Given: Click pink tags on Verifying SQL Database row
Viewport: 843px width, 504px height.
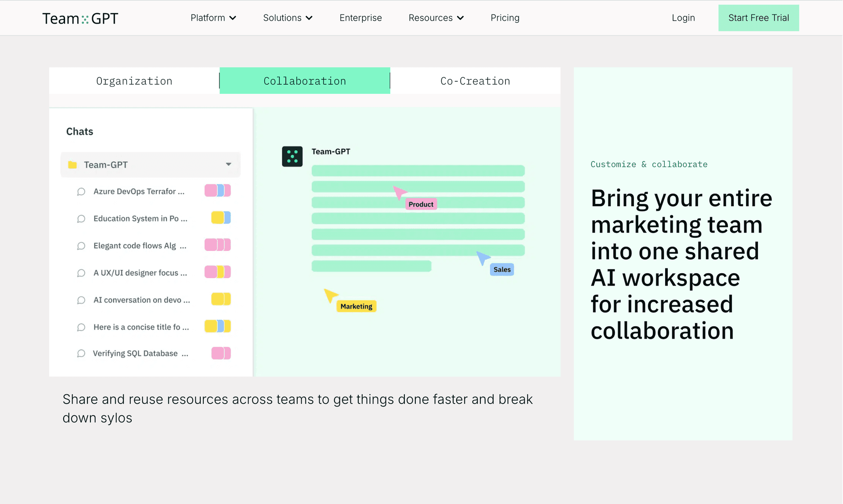Looking at the screenshot, I should pyautogui.click(x=221, y=353).
